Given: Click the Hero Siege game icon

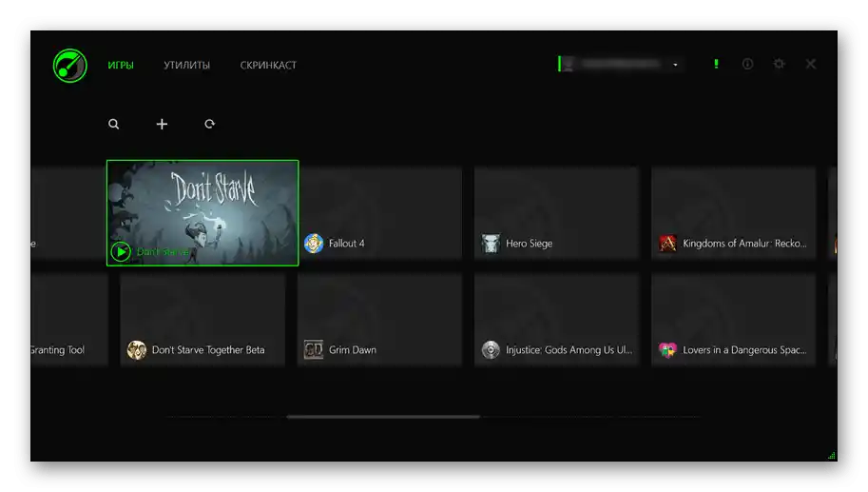Looking at the screenshot, I should 491,244.
